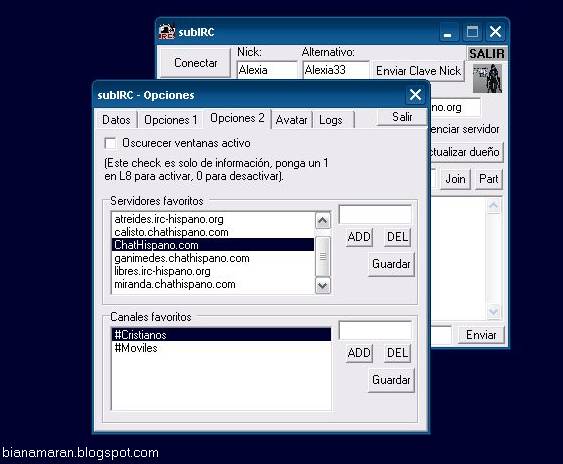The height and width of the screenshot is (464, 563).
Task: Select ChatHispano.com in server list
Action: click(x=213, y=245)
